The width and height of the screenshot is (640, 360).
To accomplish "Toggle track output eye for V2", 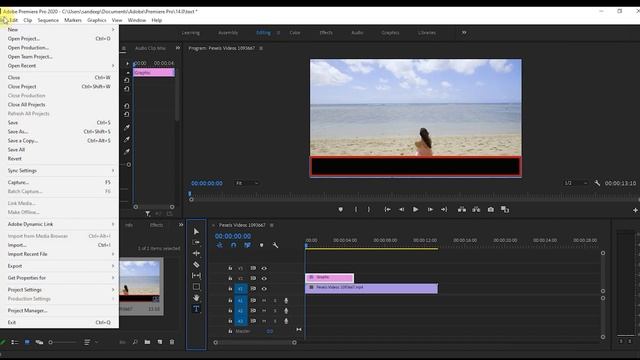I will [x=264, y=278].
